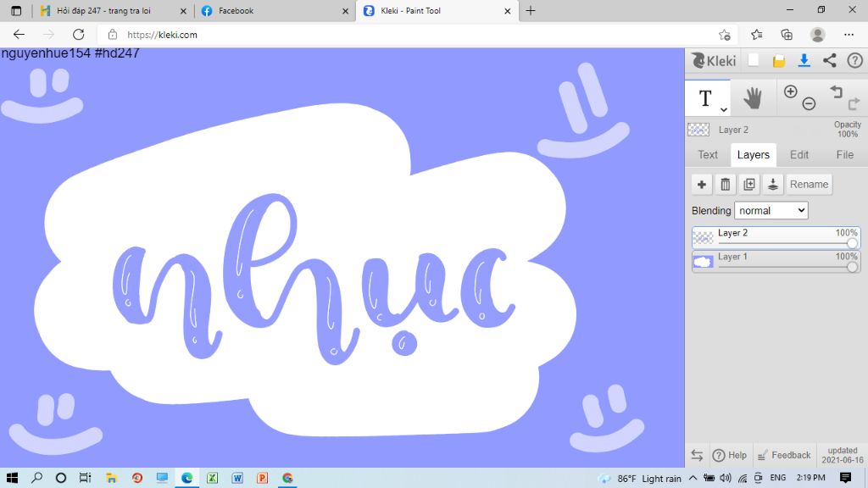Open an image file via folder icon

coord(779,61)
